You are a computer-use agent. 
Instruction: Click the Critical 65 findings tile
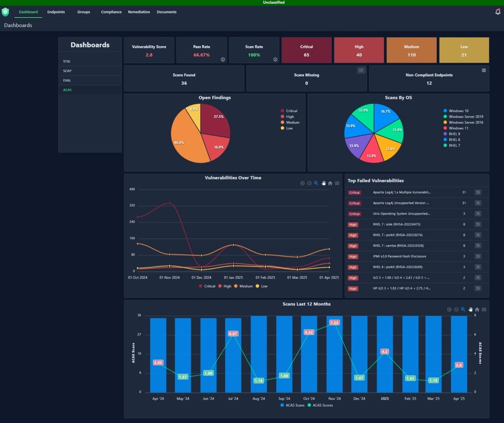(x=306, y=51)
